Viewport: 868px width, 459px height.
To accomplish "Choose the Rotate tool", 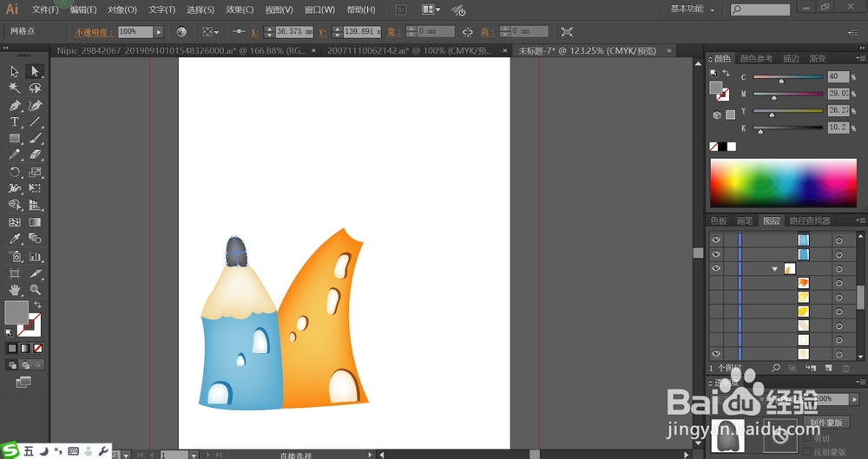I will tap(15, 172).
